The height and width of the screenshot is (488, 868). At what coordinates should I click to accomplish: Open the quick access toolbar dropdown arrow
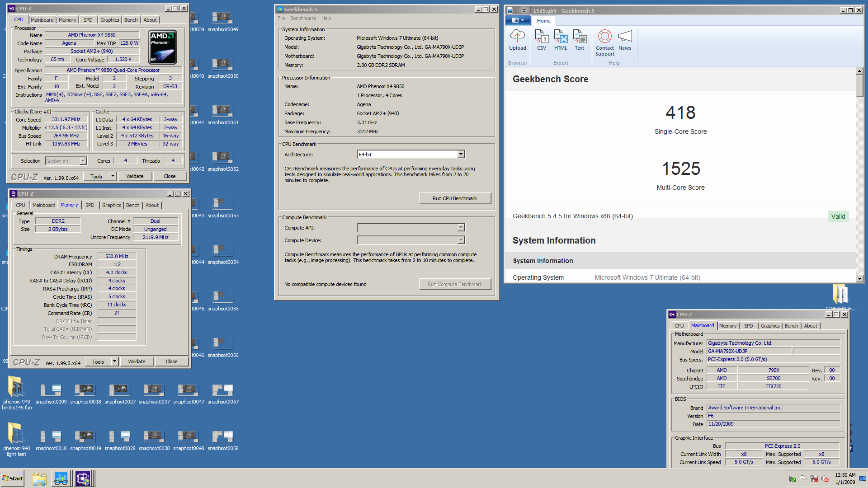pos(524,10)
